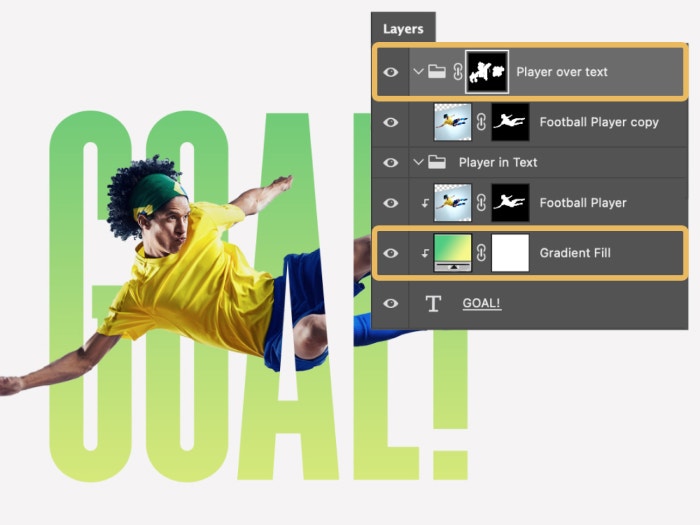This screenshot has width=700, height=525.
Task: Switch to the Layers tab
Action: (x=403, y=29)
